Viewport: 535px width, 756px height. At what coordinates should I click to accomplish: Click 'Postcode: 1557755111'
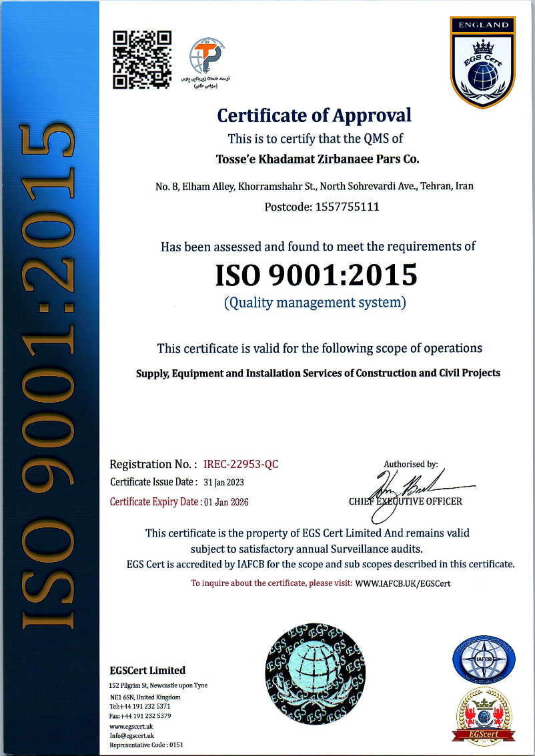click(x=322, y=207)
